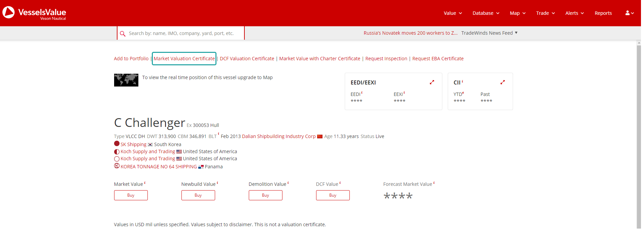The image size is (644, 238).
Task: Expand the CII panel arrows icon
Action: tap(503, 82)
